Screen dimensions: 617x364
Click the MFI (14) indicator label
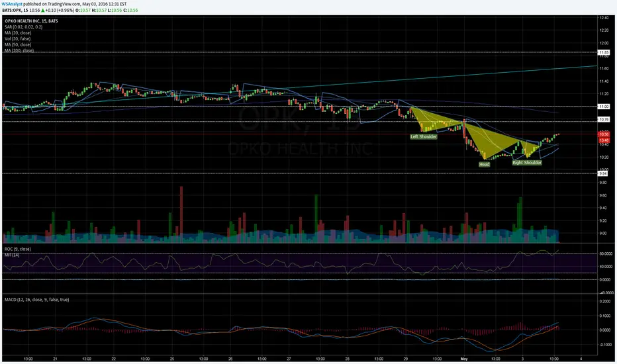pos(12,255)
